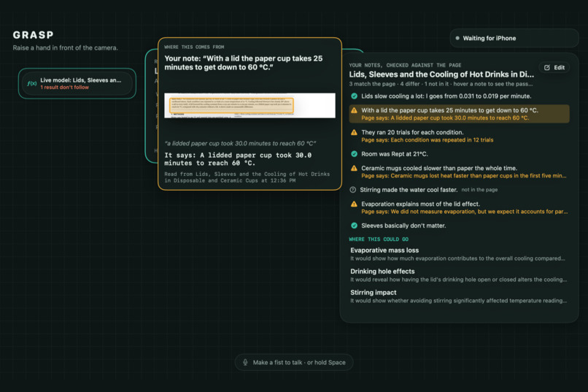Click the 'not in the page' label
This screenshot has height=392, width=588.
pyautogui.click(x=479, y=190)
